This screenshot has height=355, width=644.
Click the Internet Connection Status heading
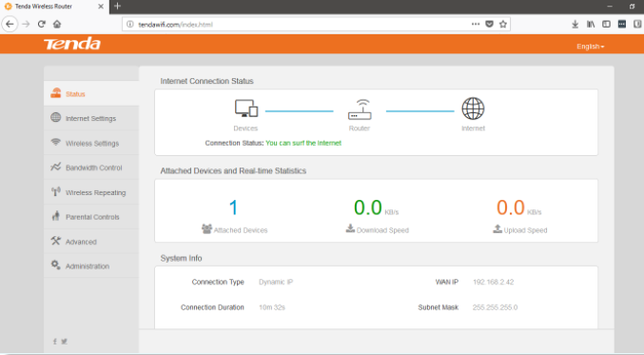[206, 81]
